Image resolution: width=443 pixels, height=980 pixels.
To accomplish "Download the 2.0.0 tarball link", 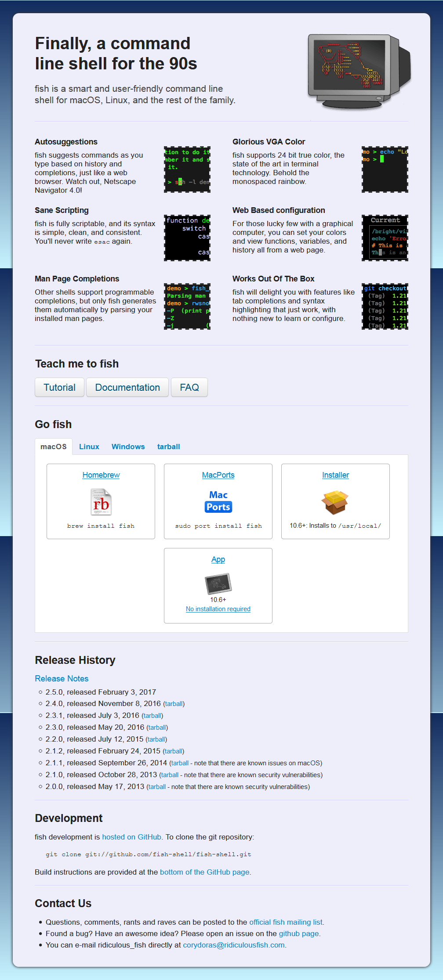I will point(157,787).
